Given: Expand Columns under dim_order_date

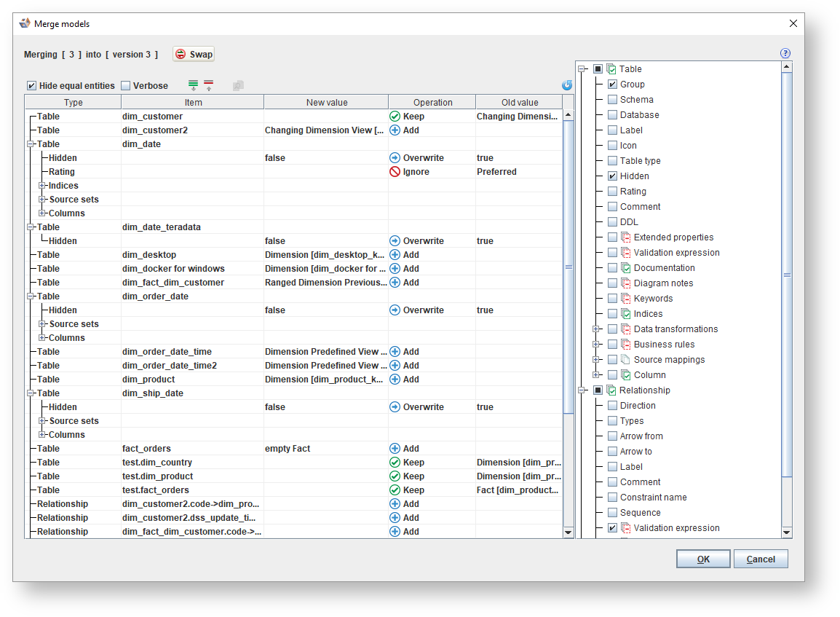Looking at the screenshot, I should pos(41,338).
